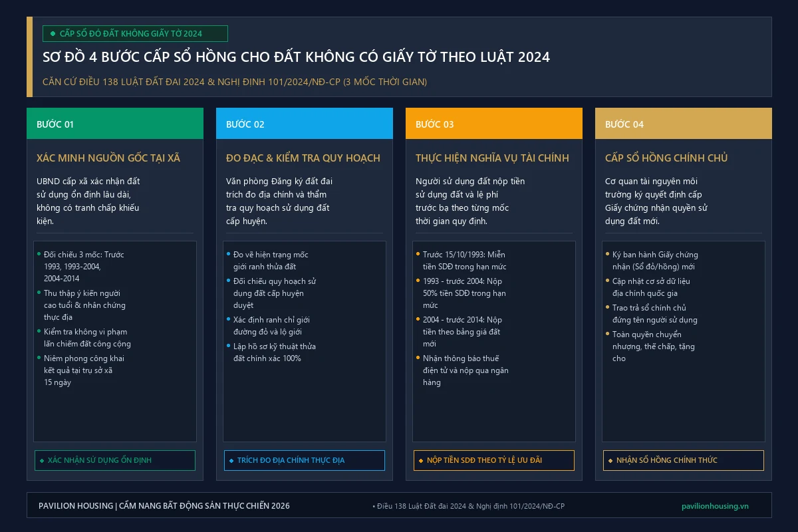Screen dimensions: 798x532
Task: Open the pavilionhousing.vn link
Action: click(715, 506)
